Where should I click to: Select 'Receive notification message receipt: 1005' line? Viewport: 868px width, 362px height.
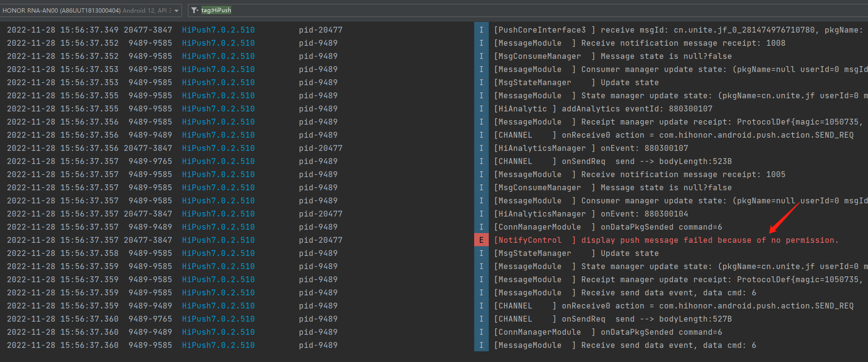point(639,174)
